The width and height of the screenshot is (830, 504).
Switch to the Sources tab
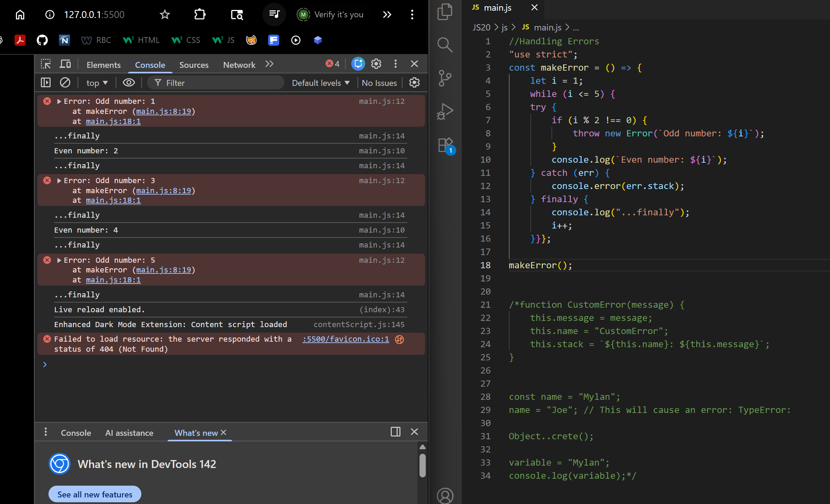[x=194, y=65]
